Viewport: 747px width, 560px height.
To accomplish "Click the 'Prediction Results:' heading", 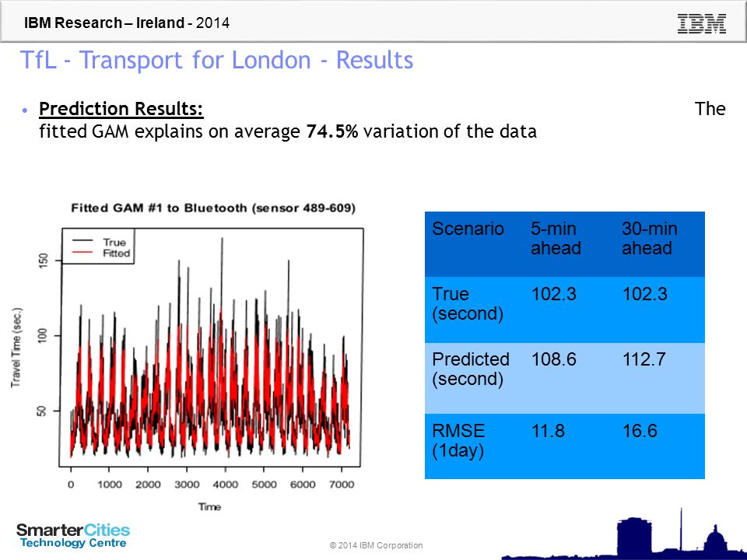I will [x=121, y=109].
